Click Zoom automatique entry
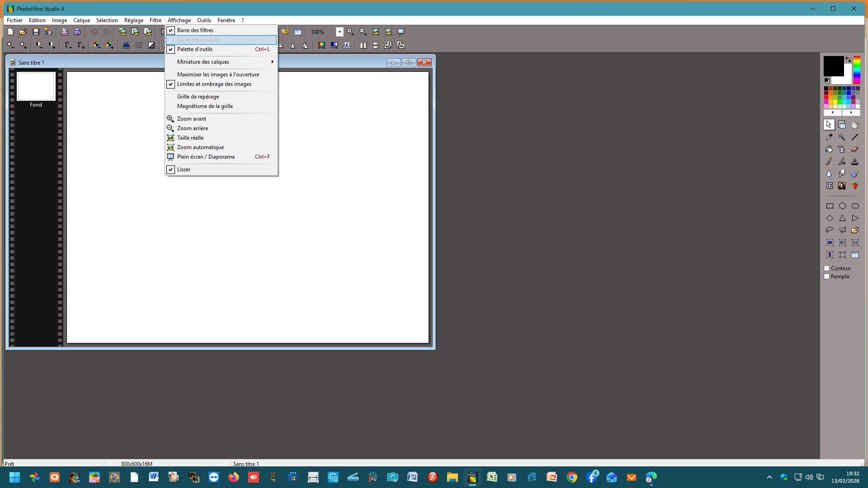Image resolution: width=868 pixels, height=488 pixels. [x=200, y=147]
